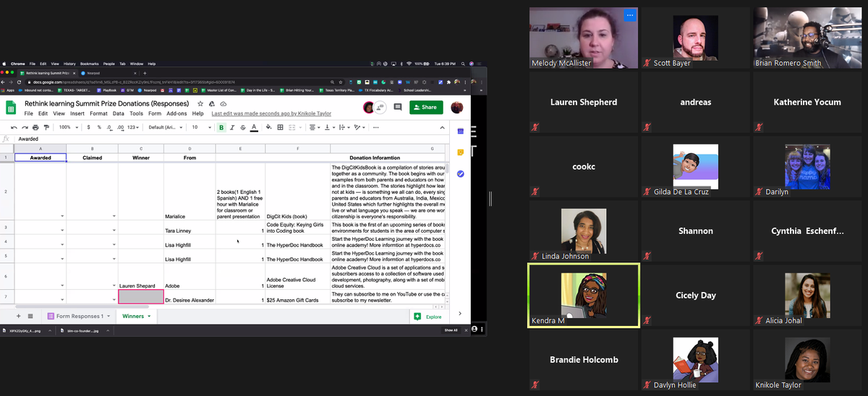Image resolution: width=868 pixels, height=396 pixels.
Task: Open the fill color bucket
Action: (x=269, y=127)
